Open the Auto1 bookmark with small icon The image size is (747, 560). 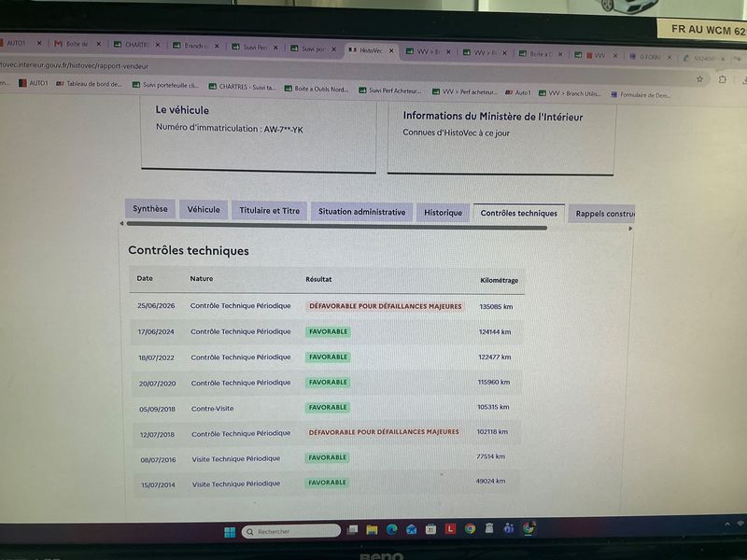pyautogui.click(x=518, y=92)
